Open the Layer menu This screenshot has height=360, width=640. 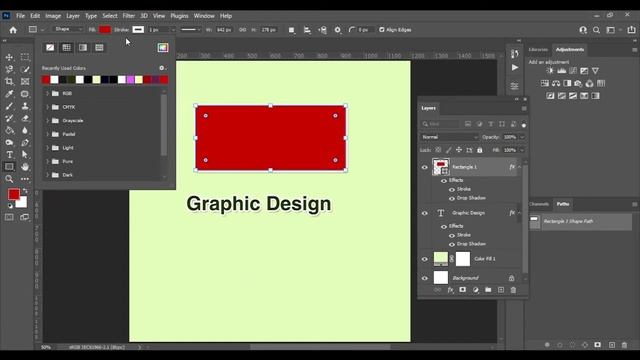pos(73,16)
